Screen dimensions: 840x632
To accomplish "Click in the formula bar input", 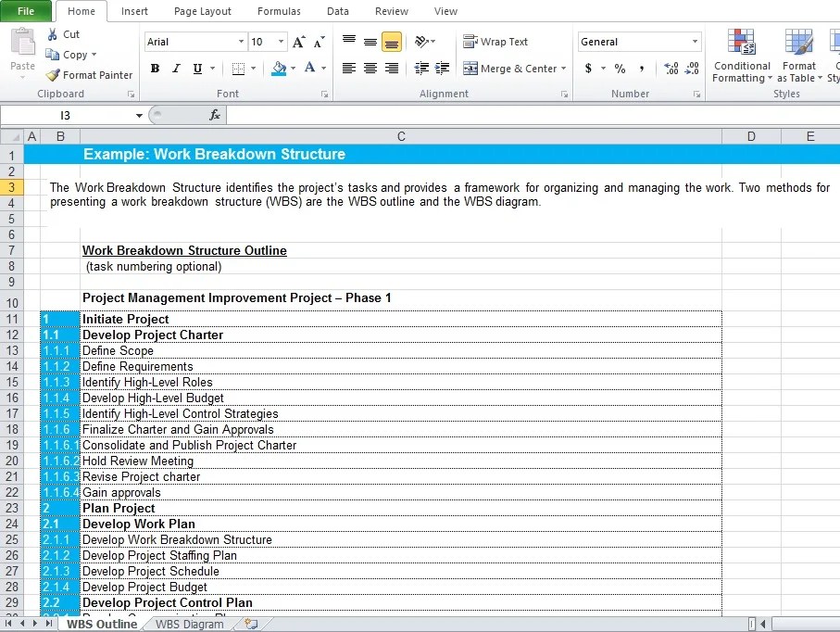I will click(533, 115).
